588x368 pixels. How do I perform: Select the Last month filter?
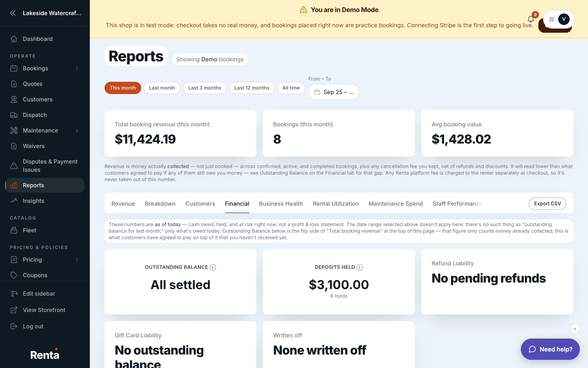click(162, 88)
